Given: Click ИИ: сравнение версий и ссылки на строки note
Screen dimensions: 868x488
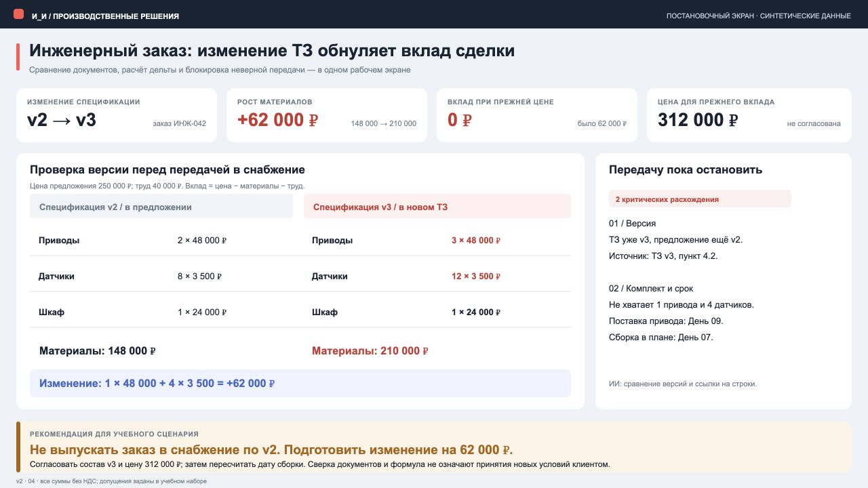Looking at the screenshot, I should [x=683, y=384].
